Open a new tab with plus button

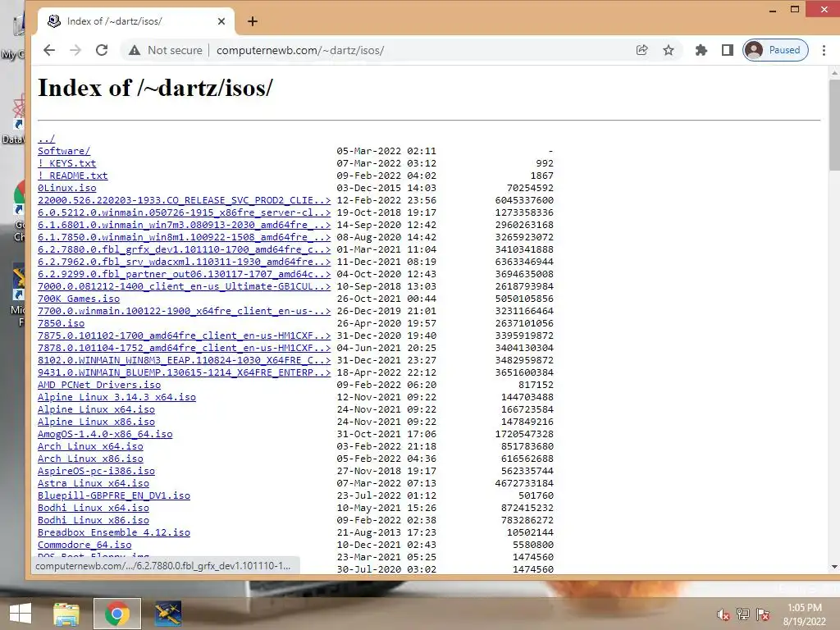253,21
